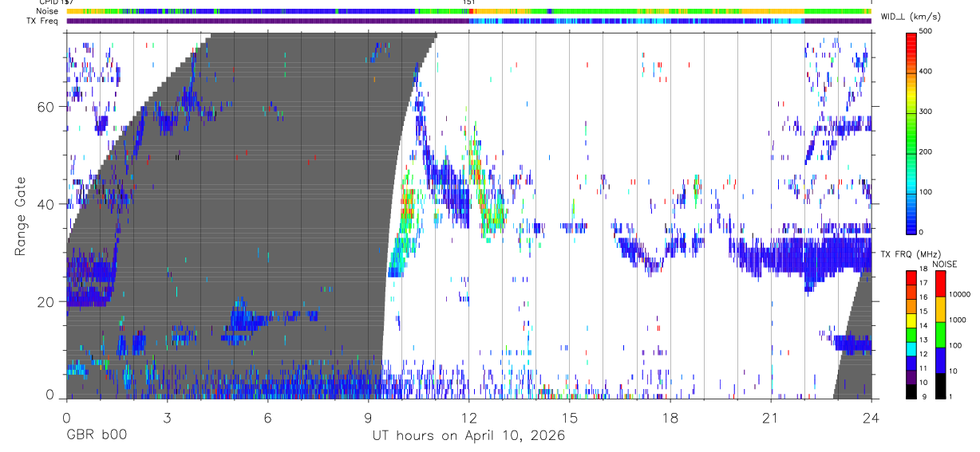Image resolution: width=980 pixels, height=452 pixels.
Task: Click the 400 tick on WID colorbar
Action: tap(927, 71)
